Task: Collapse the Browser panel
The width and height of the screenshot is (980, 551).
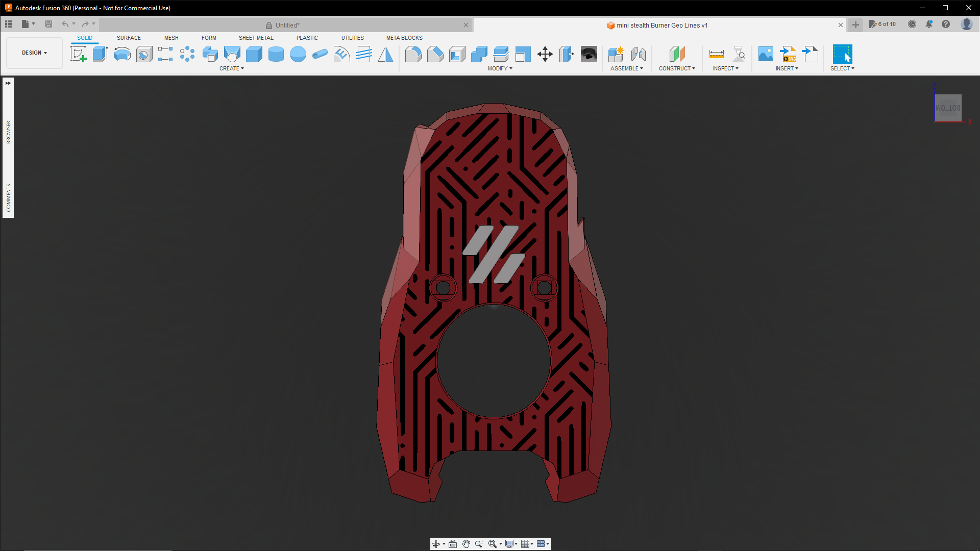Action: 8,82
